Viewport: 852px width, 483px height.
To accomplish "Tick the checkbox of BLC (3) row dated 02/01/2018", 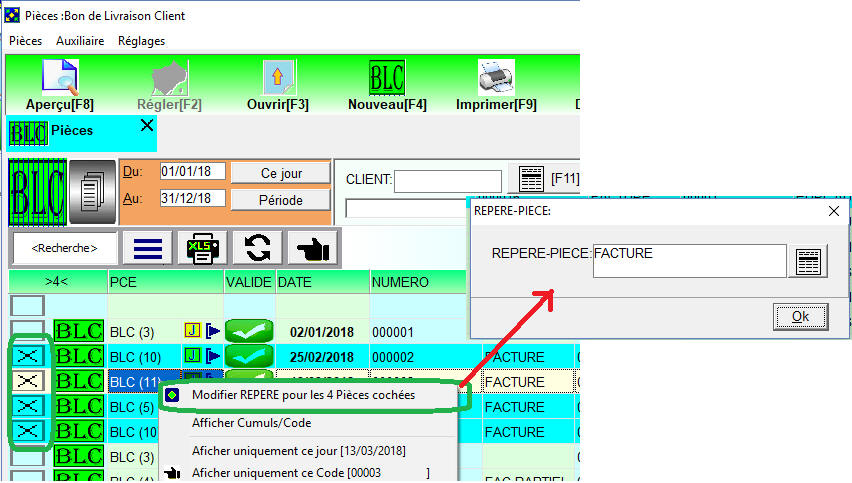I will 28,330.
